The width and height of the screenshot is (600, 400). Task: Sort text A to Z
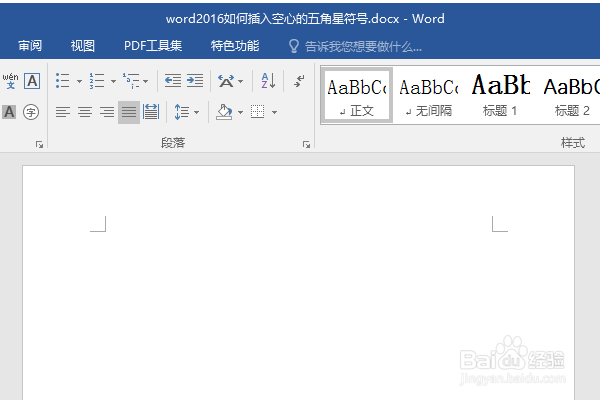268,81
